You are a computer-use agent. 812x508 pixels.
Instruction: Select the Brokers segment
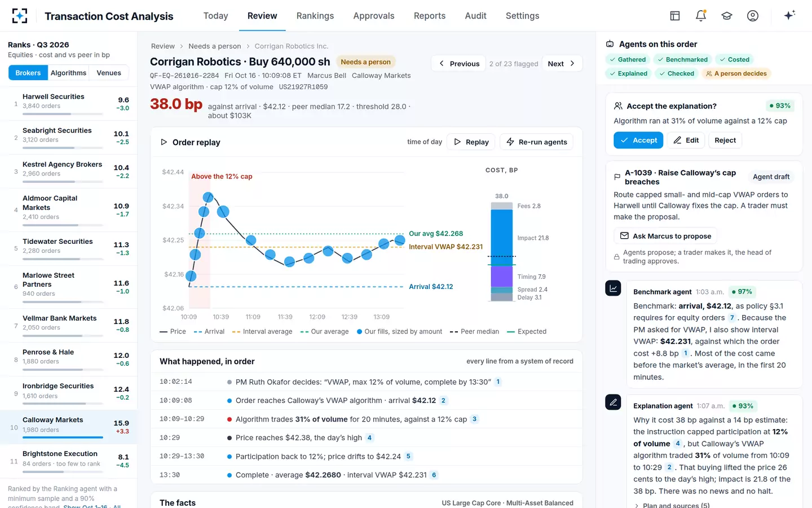(x=28, y=73)
